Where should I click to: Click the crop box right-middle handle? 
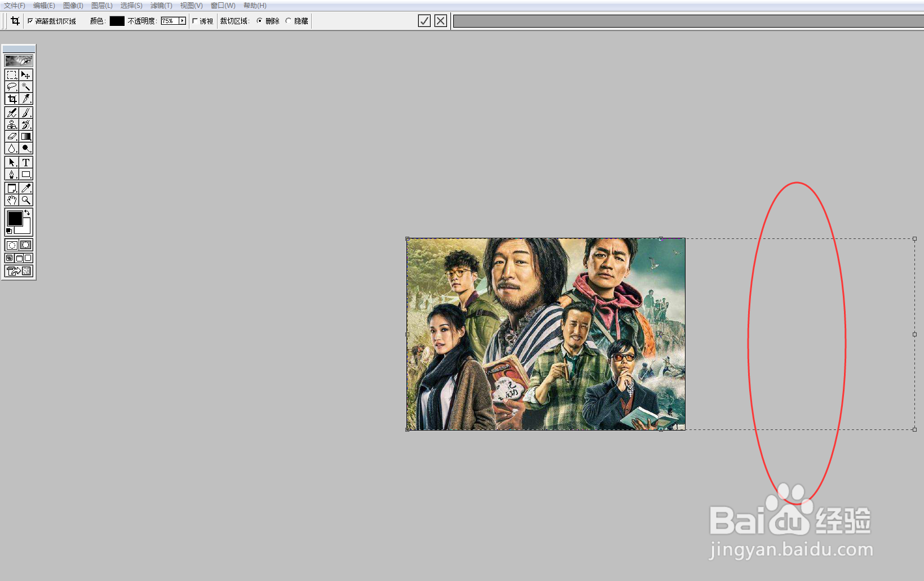[914, 334]
